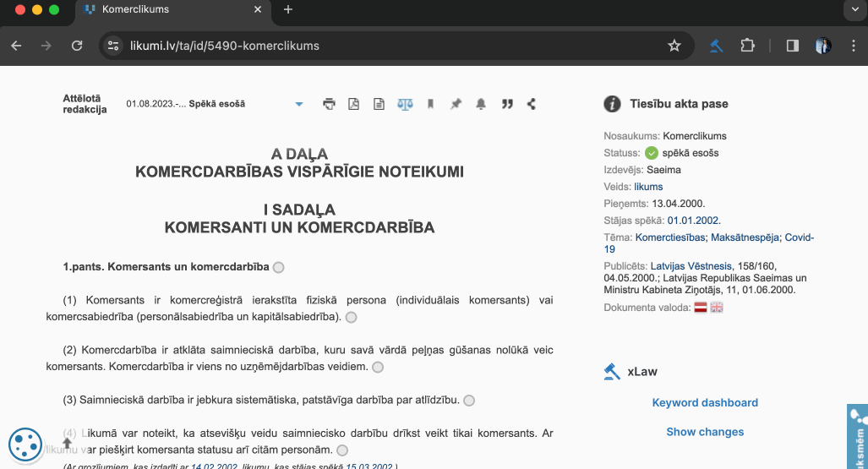Click the 'Saeima' issuer text
The image size is (868, 469).
tap(663, 170)
